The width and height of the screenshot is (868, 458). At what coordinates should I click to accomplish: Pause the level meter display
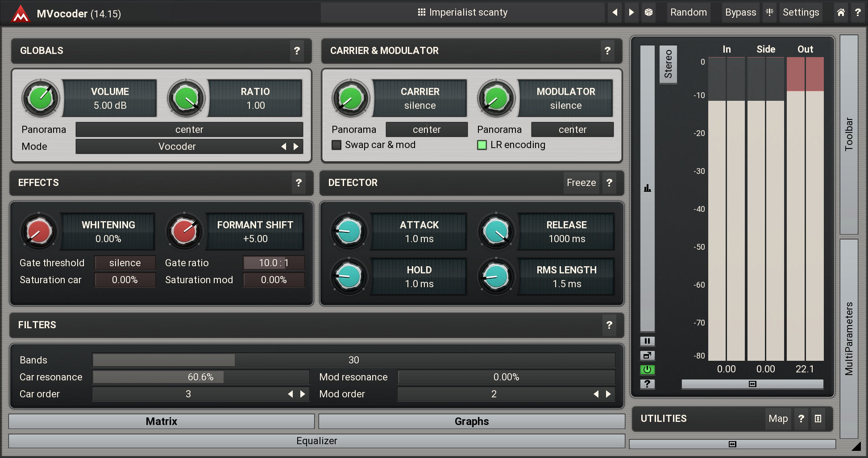[x=647, y=341]
